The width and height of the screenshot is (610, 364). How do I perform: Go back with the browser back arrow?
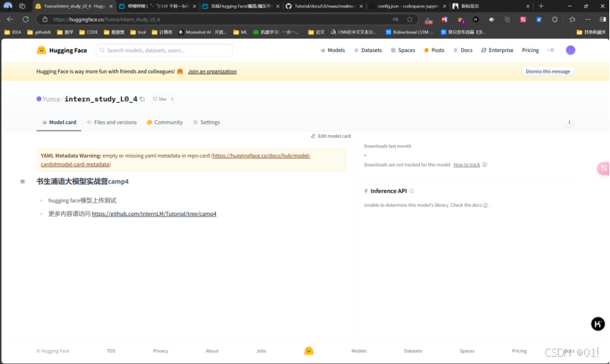tap(10, 19)
